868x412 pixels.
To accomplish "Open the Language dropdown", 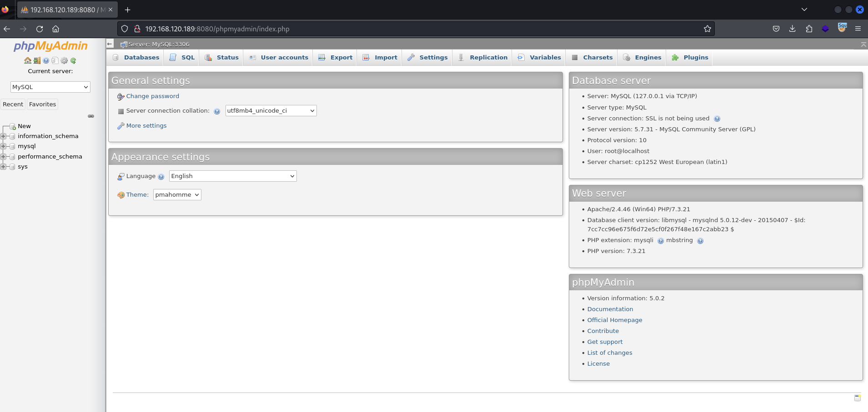I will click(233, 176).
